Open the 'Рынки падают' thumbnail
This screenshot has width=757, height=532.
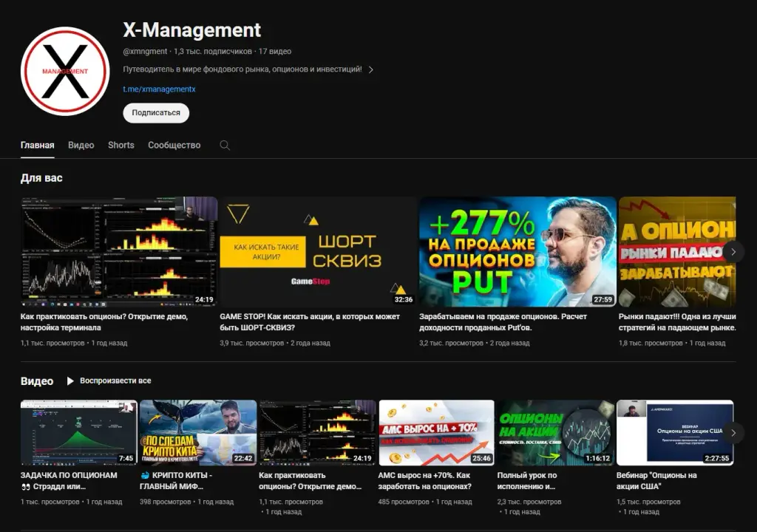pyautogui.click(x=677, y=251)
